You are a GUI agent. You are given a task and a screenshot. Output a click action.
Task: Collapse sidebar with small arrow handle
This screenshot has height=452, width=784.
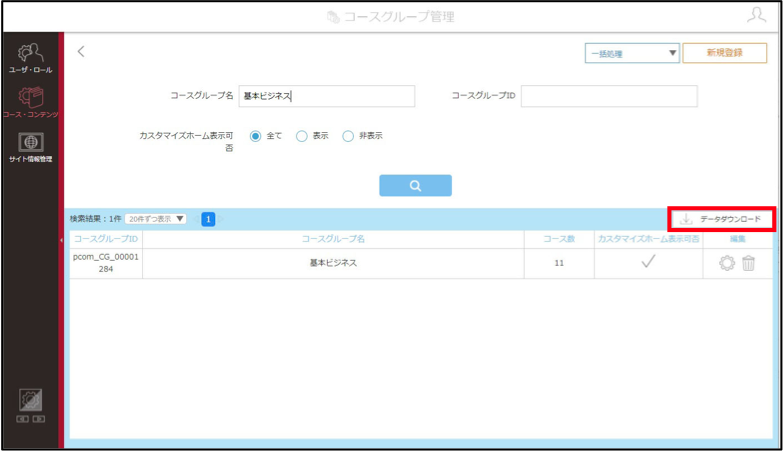pyautogui.click(x=62, y=240)
